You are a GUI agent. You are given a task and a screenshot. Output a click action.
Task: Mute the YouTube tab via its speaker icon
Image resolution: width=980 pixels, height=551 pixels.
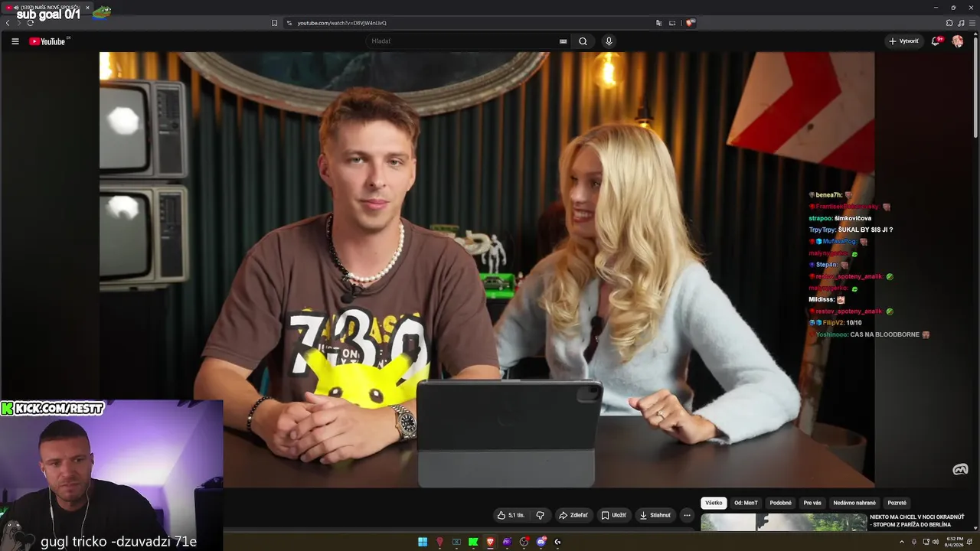click(16, 8)
